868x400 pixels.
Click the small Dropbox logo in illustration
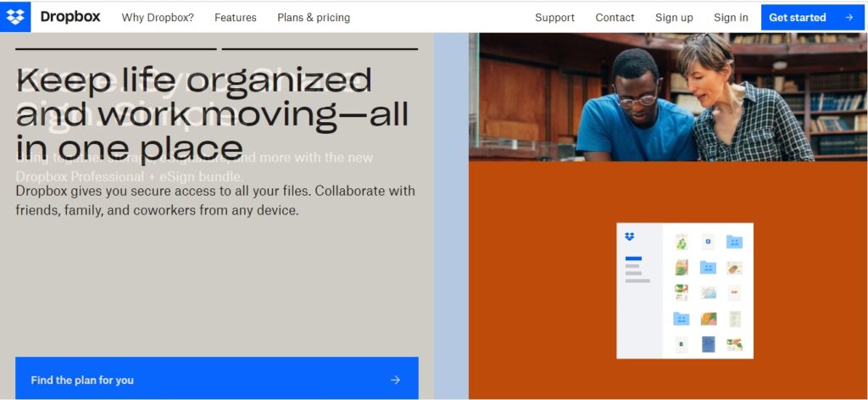(630, 236)
